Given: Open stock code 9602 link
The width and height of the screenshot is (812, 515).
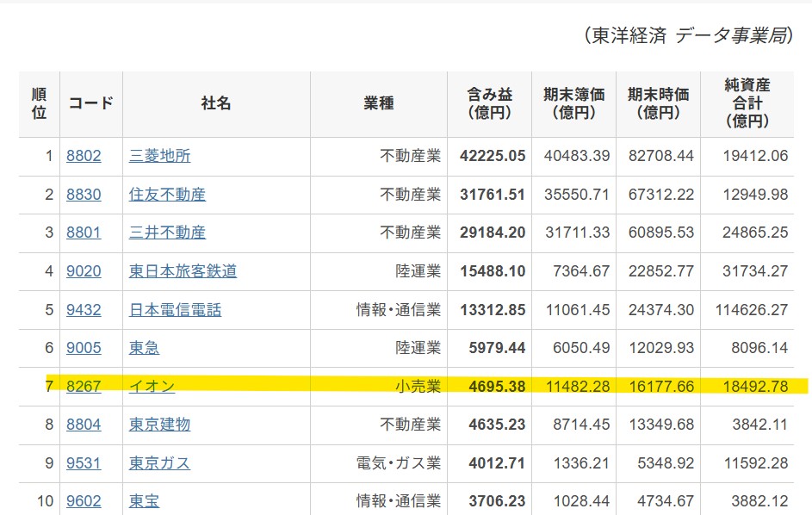Looking at the screenshot, I should pos(84,501).
